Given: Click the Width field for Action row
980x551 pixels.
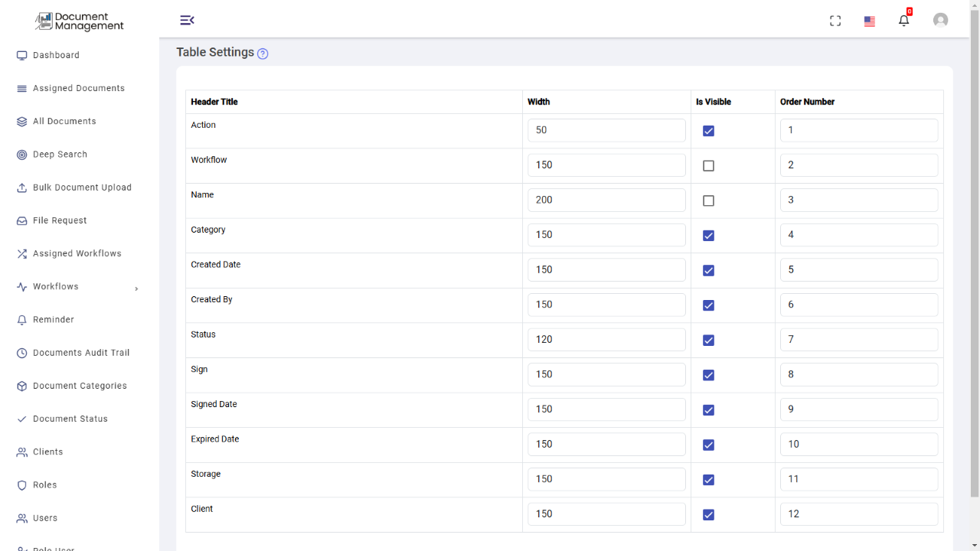Looking at the screenshot, I should coord(606,130).
